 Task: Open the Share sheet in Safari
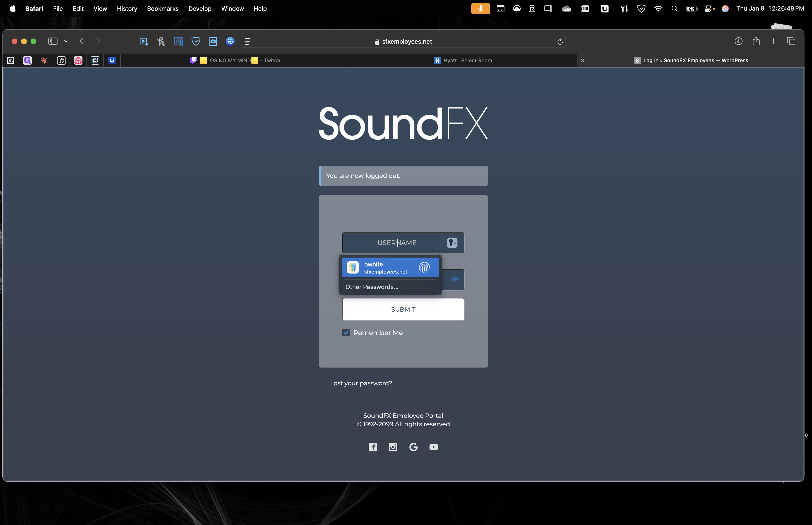756,41
